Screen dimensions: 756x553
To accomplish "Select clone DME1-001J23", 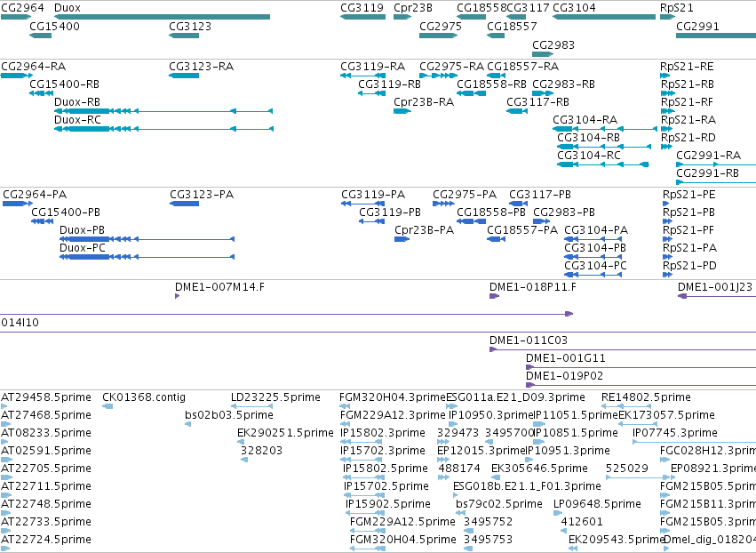I will point(715,287).
